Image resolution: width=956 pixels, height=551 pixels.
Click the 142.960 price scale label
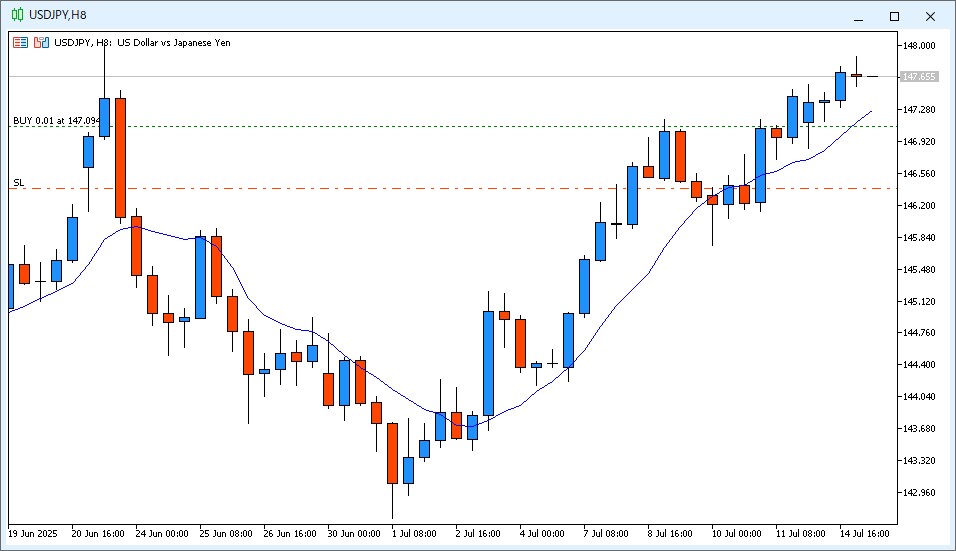[x=919, y=492]
